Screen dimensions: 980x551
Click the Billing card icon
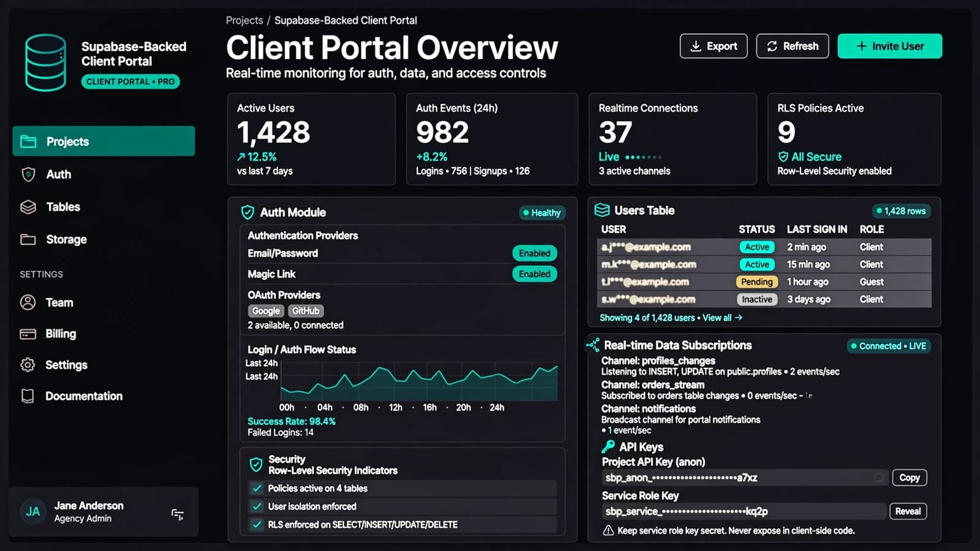tap(28, 334)
